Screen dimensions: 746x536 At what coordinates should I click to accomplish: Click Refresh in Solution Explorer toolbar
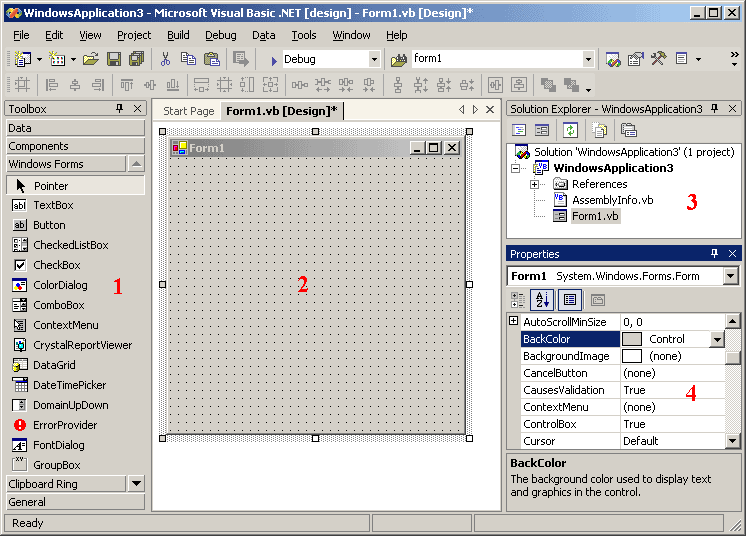click(x=570, y=129)
